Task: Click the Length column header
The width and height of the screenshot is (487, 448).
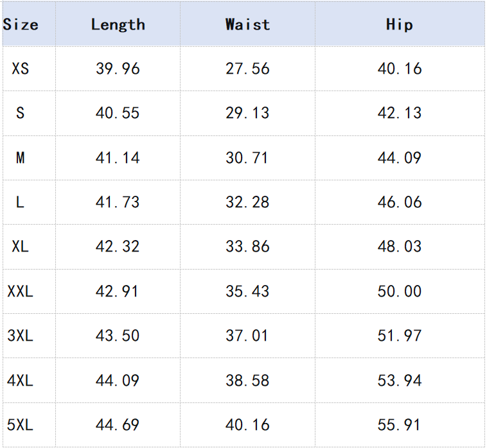Action: pyautogui.click(x=118, y=25)
